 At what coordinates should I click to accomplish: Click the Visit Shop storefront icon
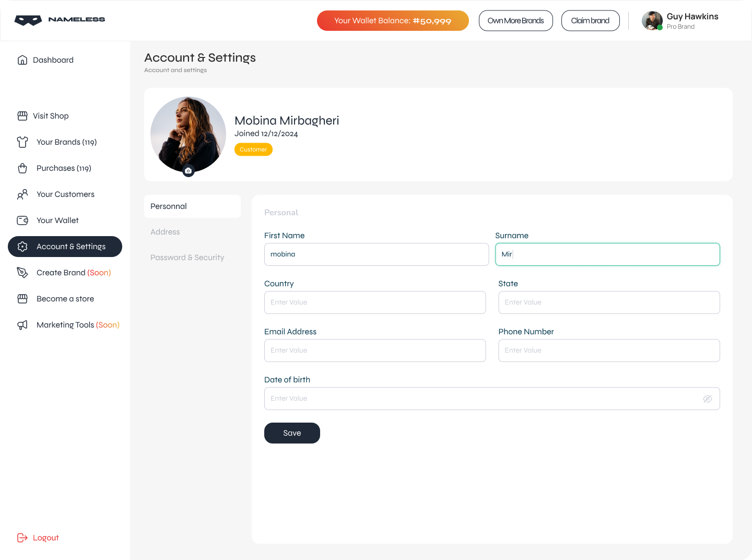coord(22,116)
